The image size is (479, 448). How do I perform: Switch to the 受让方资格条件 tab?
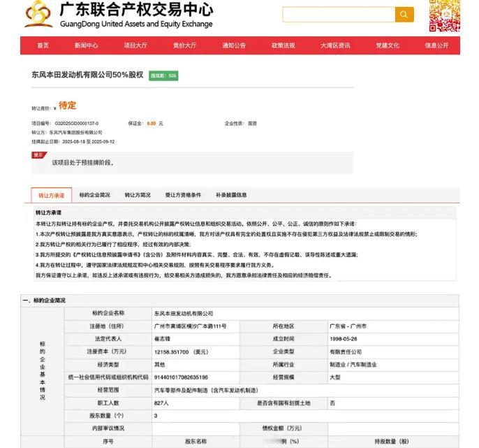[x=183, y=195]
